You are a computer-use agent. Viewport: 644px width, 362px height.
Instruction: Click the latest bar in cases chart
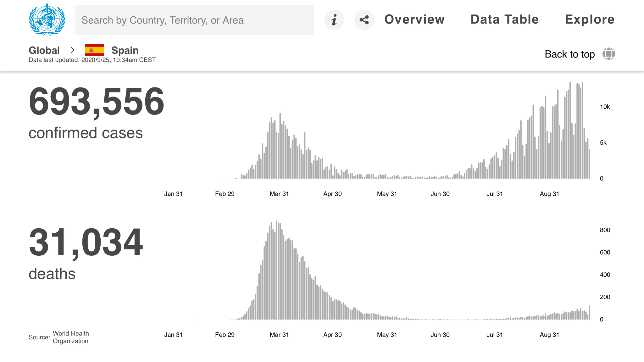(590, 164)
